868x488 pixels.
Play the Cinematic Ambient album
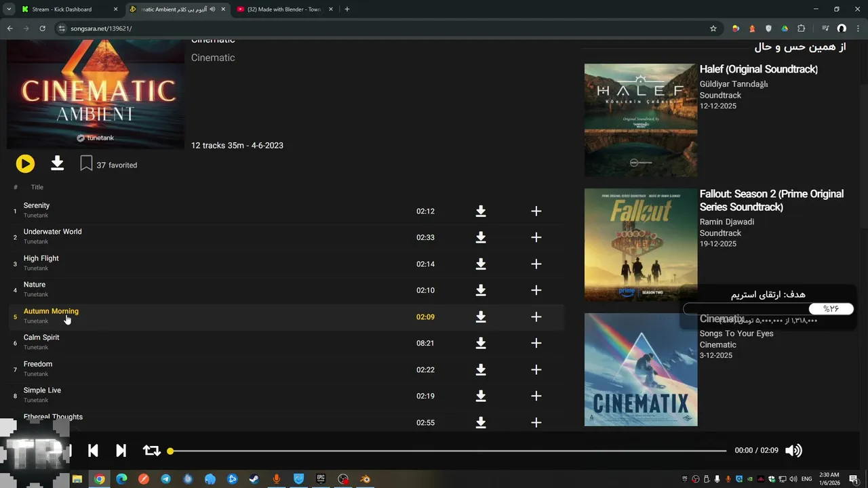pyautogui.click(x=25, y=164)
